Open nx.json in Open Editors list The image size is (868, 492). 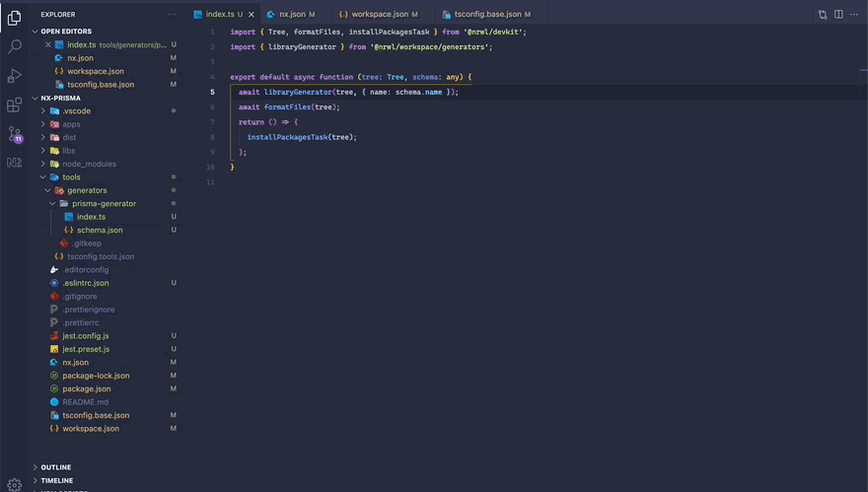tap(80, 58)
